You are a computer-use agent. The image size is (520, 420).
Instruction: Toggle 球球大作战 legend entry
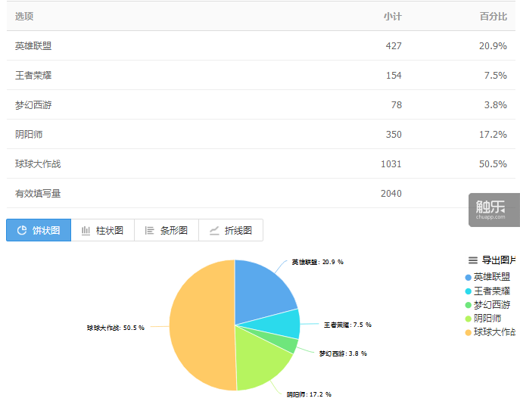[x=490, y=331]
